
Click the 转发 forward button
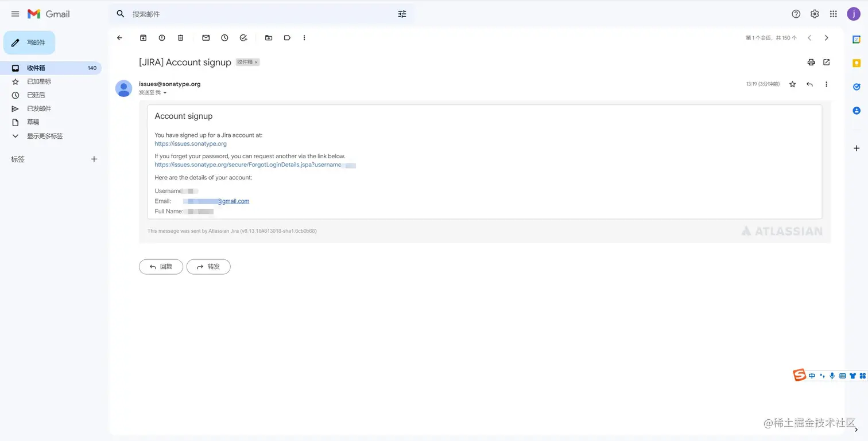click(208, 267)
